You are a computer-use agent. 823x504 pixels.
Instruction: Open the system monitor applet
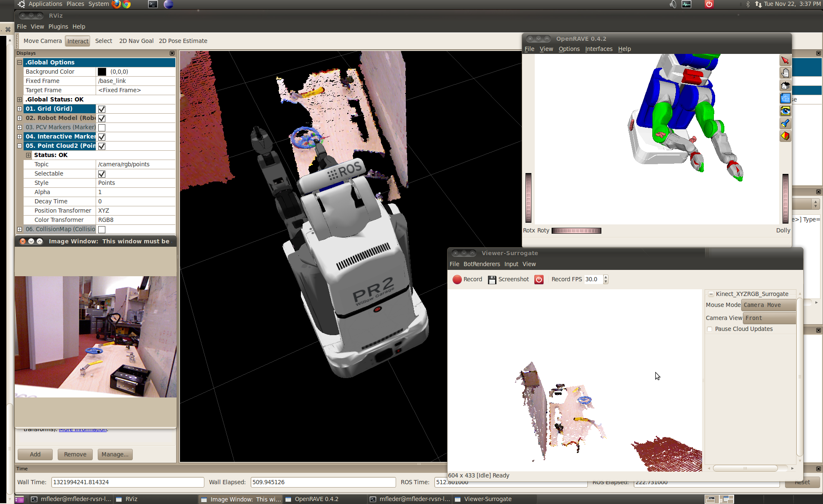[x=686, y=4]
